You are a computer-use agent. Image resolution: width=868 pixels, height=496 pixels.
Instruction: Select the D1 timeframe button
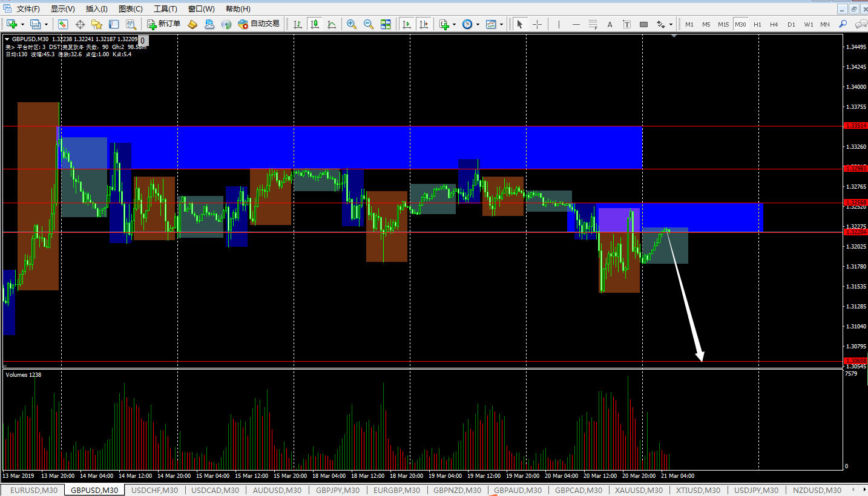[791, 24]
